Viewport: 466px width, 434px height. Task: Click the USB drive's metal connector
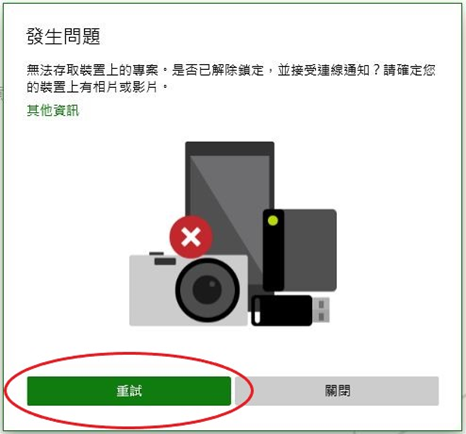coord(321,310)
